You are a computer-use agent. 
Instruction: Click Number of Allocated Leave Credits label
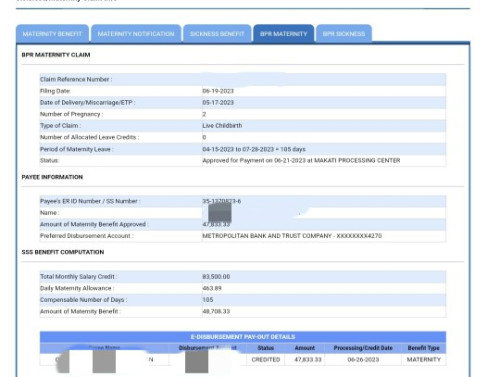click(x=89, y=137)
